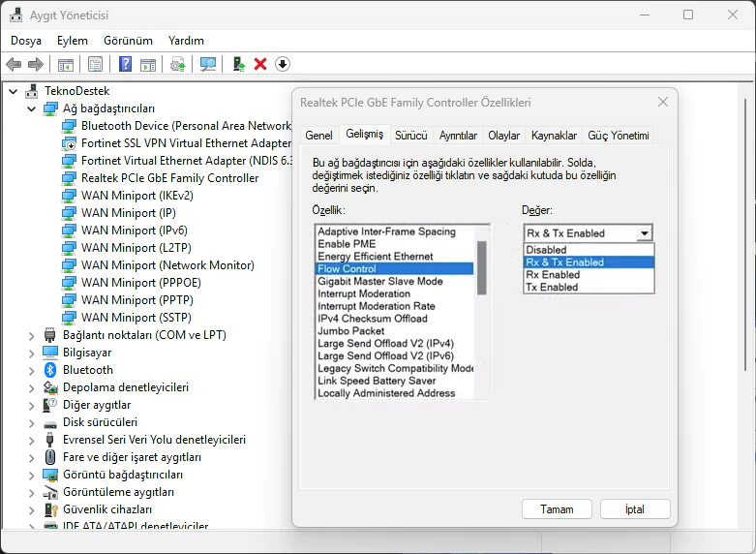This screenshot has height=554, width=756.
Task: Select IPv4 Checksum Offload property
Action: [394, 319]
